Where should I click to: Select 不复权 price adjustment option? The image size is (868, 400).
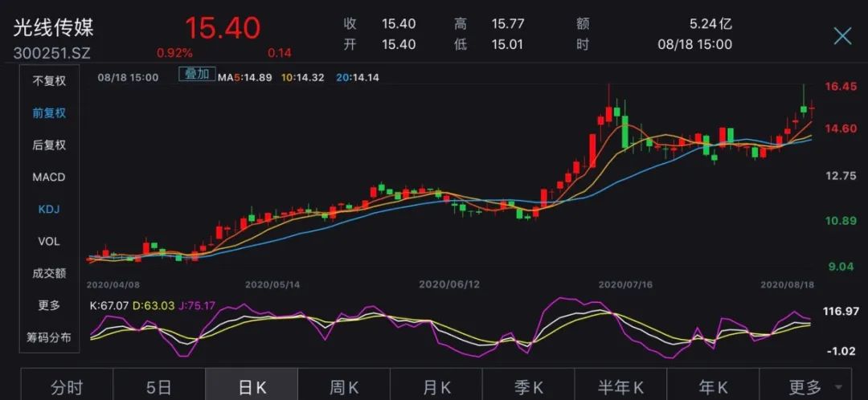coord(49,81)
